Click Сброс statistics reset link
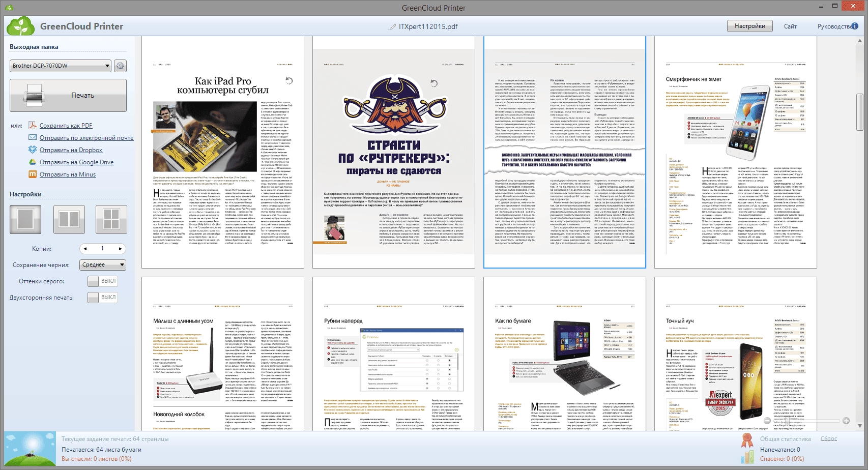This screenshot has height=470, width=868. tap(828, 438)
